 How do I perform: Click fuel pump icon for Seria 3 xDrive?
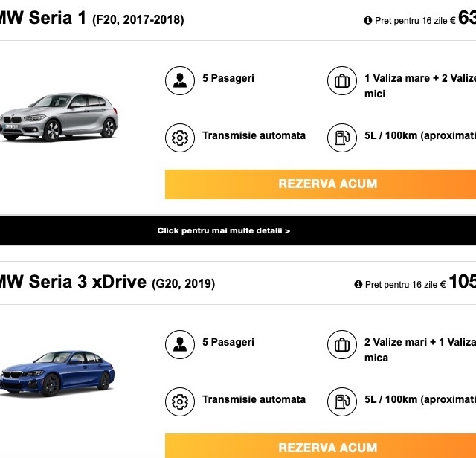coord(342,401)
